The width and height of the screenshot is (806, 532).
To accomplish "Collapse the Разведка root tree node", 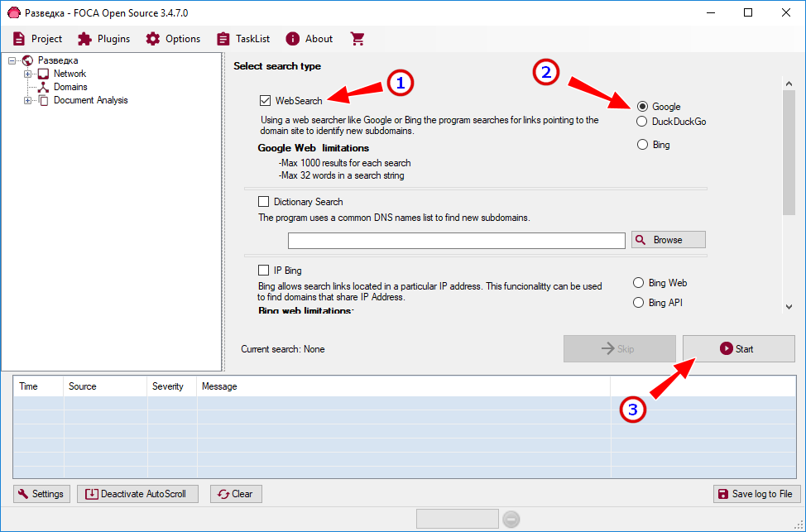I will click(12, 60).
